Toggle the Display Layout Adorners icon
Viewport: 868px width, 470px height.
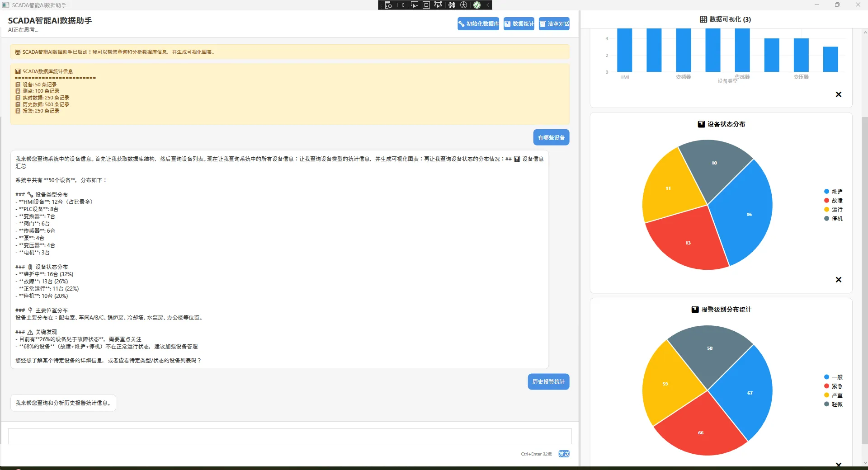click(426, 5)
